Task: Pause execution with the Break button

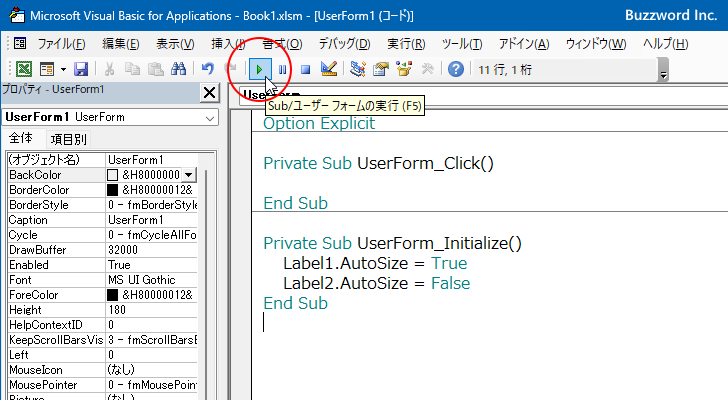Action: point(282,70)
